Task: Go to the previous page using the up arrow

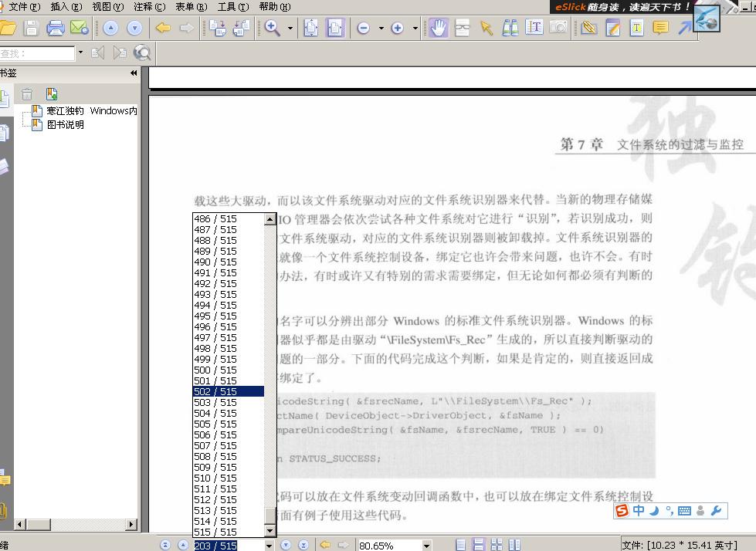Action: [110, 28]
